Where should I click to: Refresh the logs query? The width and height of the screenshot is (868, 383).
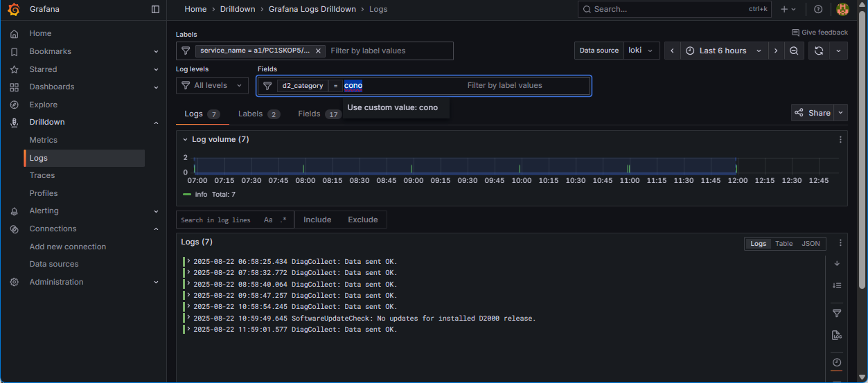coord(819,51)
